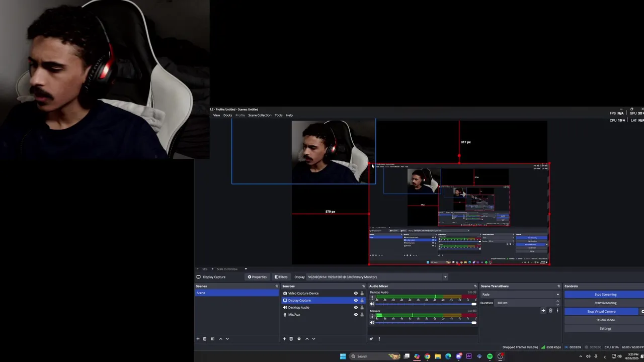
Task: Open Google Chrome from the taskbar
Action: [x=427, y=356]
